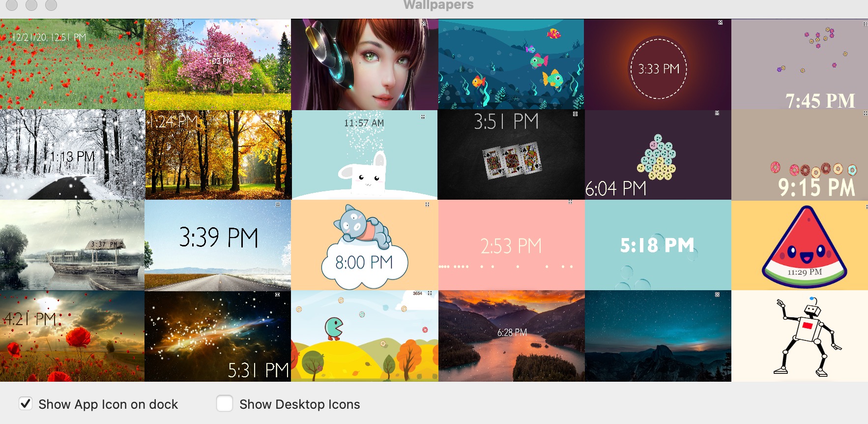868x424 pixels.
Task: Choose the sunset lake 6:28 PM wallpaper
Action: [511, 336]
